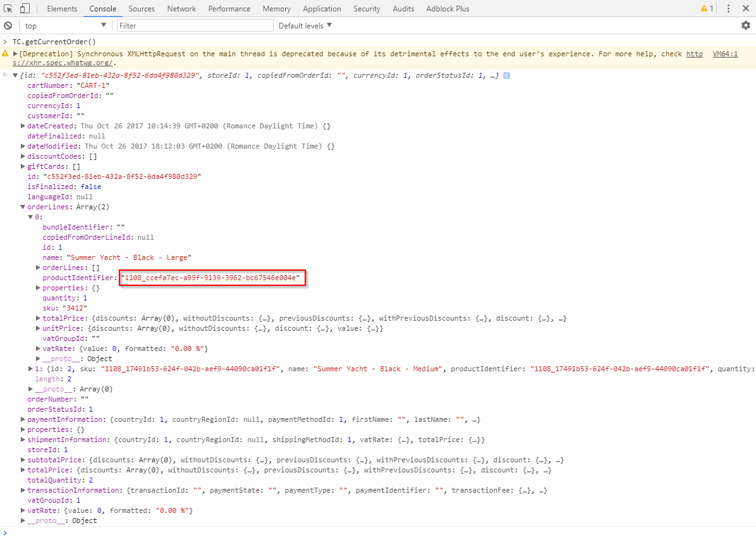Expand the shipmentInformation property

(x=23, y=440)
